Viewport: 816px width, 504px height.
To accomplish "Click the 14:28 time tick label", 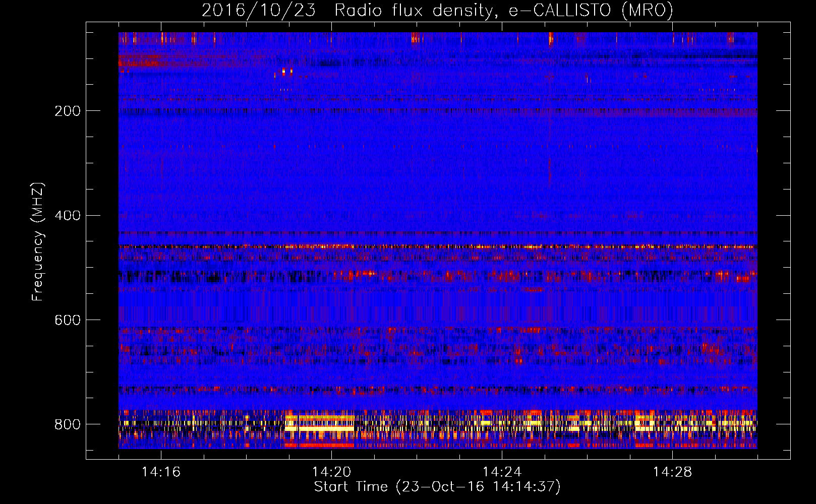I will pyautogui.click(x=672, y=472).
